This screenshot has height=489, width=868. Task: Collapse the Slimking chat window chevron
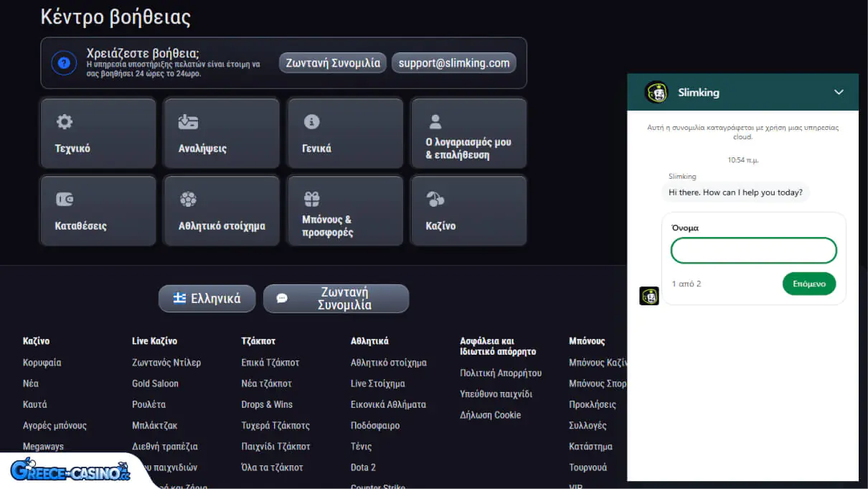[839, 92]
